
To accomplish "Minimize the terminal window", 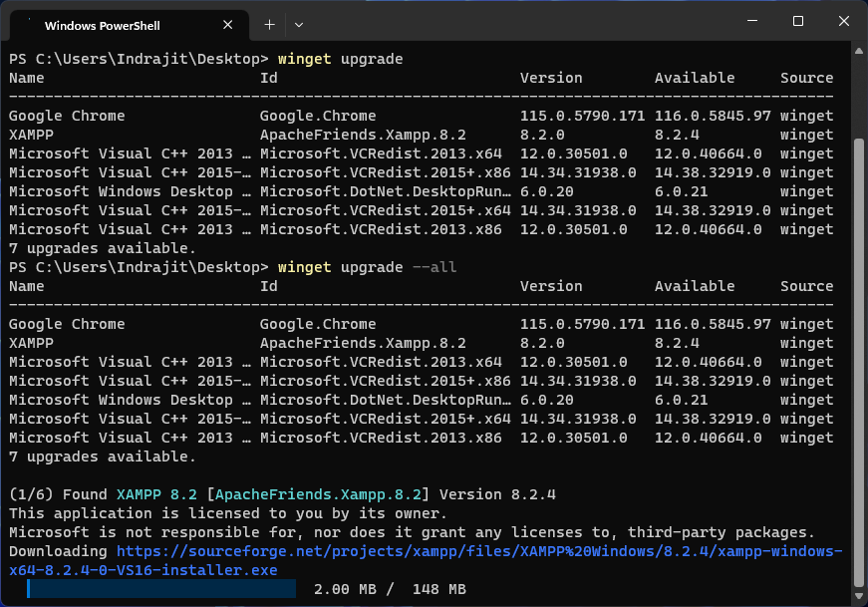I will point(751,22).
